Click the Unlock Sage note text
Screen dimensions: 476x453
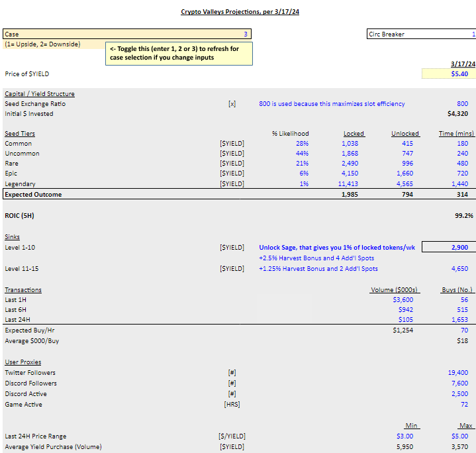(337, 248)
